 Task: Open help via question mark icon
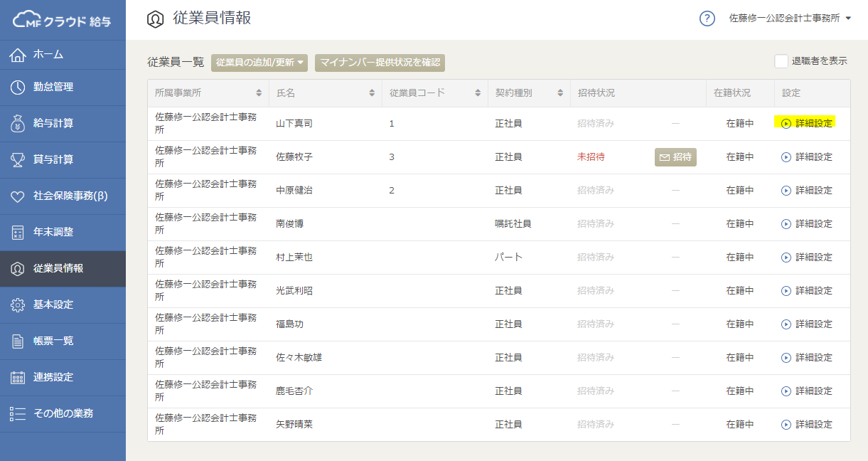pos(707,19)
